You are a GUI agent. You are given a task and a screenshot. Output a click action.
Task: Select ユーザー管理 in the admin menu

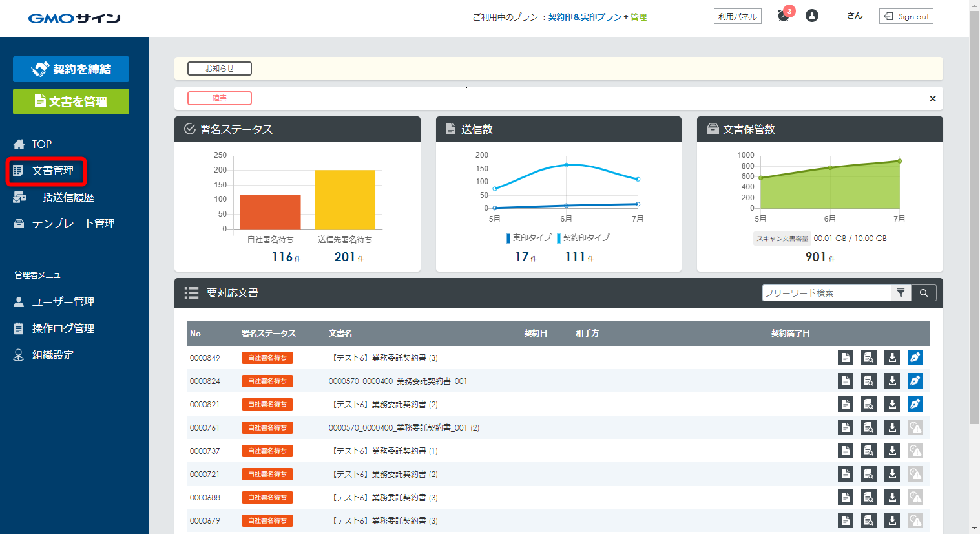[63, 302]
